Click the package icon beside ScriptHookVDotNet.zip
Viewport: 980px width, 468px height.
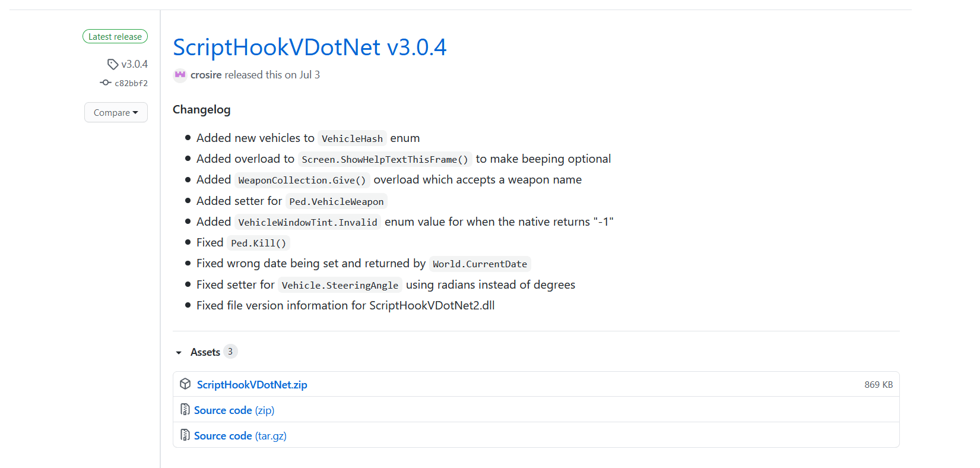point(185,384)
